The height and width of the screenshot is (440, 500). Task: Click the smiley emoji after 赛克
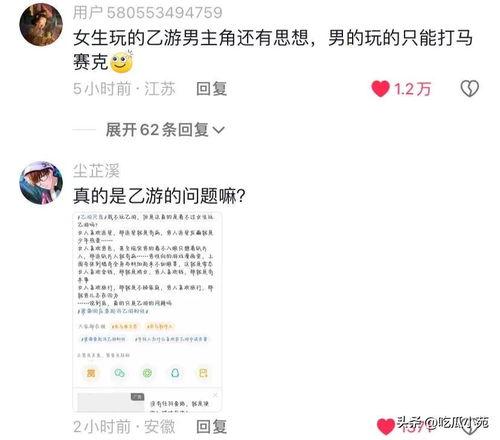click(122, 62)
